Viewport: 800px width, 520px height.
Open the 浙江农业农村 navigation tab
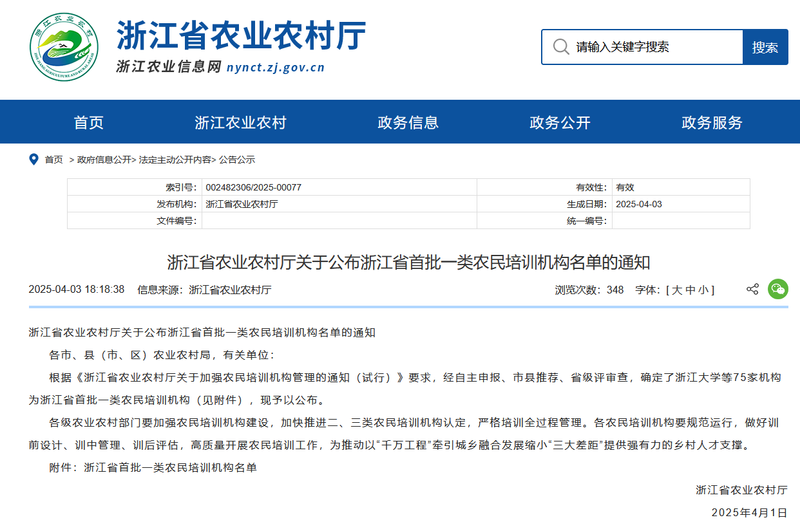[240, 123]
